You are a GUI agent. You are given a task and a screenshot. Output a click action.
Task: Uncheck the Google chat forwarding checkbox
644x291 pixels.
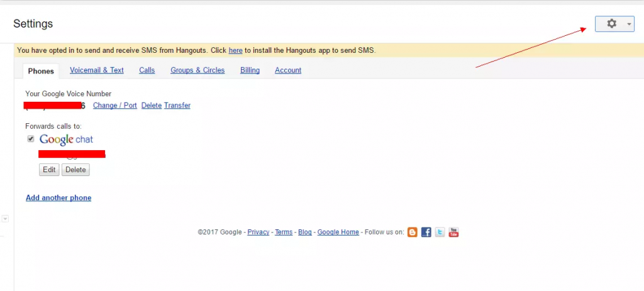31,139
